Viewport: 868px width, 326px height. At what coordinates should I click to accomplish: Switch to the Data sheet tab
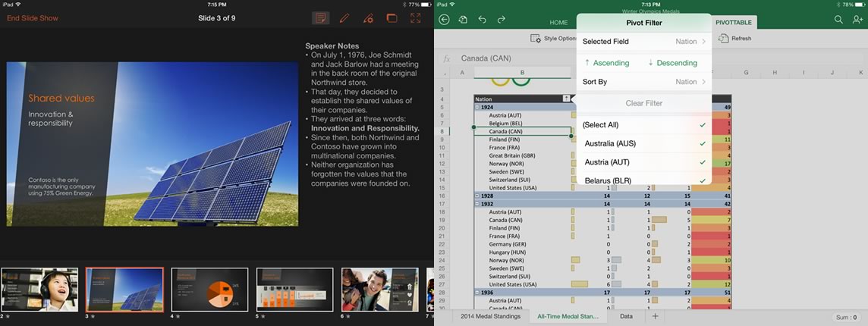pyautogui.click(x=626, y=317)
